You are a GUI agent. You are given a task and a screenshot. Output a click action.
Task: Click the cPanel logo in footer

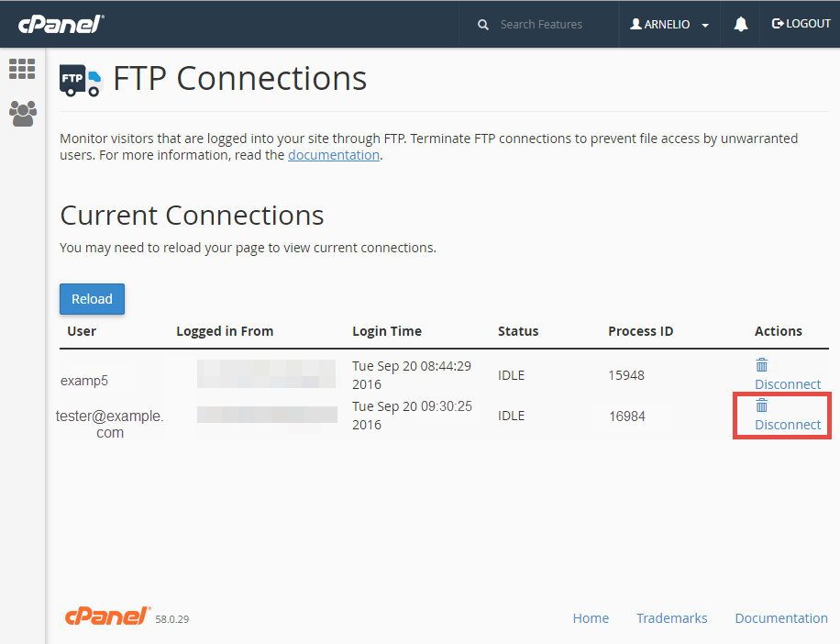[x=107, y=616]
